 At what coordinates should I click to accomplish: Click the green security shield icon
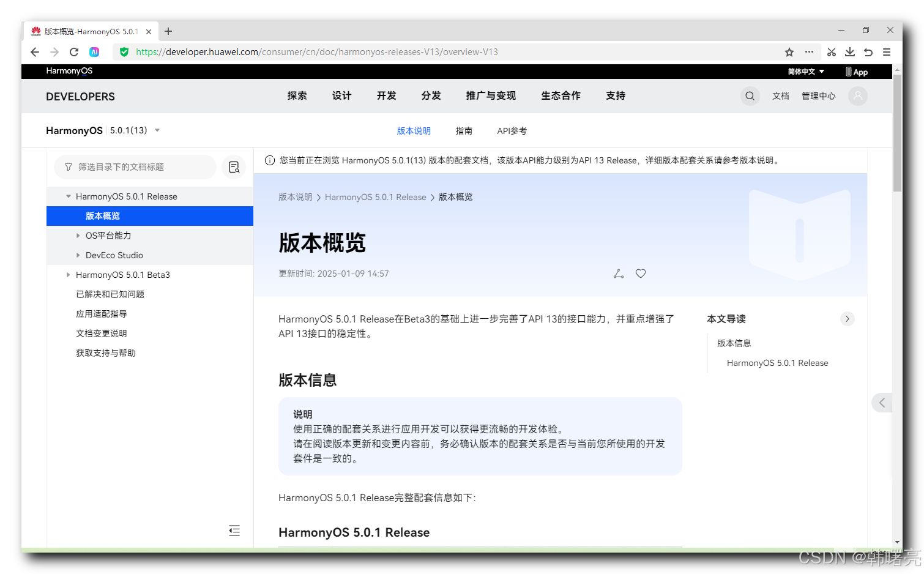[x=124, y=52]
